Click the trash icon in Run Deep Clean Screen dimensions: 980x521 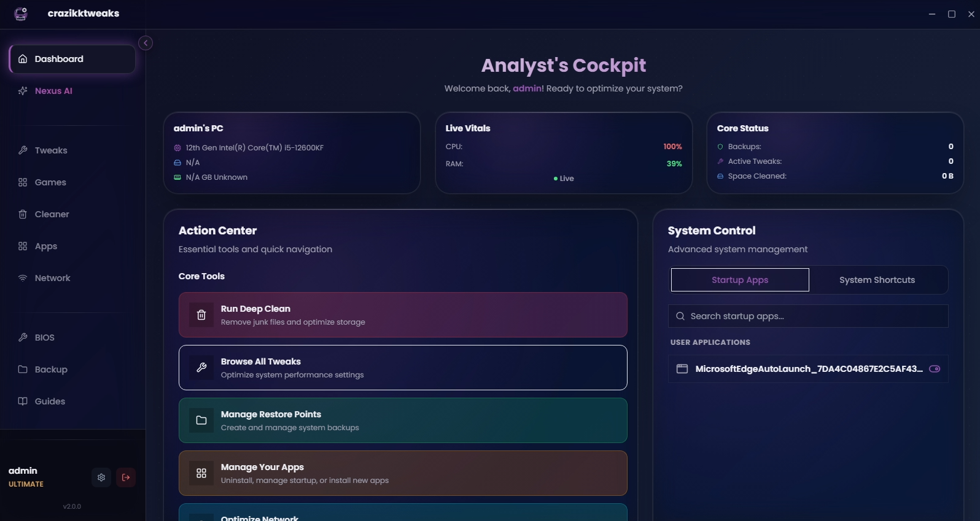tap(201, 315)
